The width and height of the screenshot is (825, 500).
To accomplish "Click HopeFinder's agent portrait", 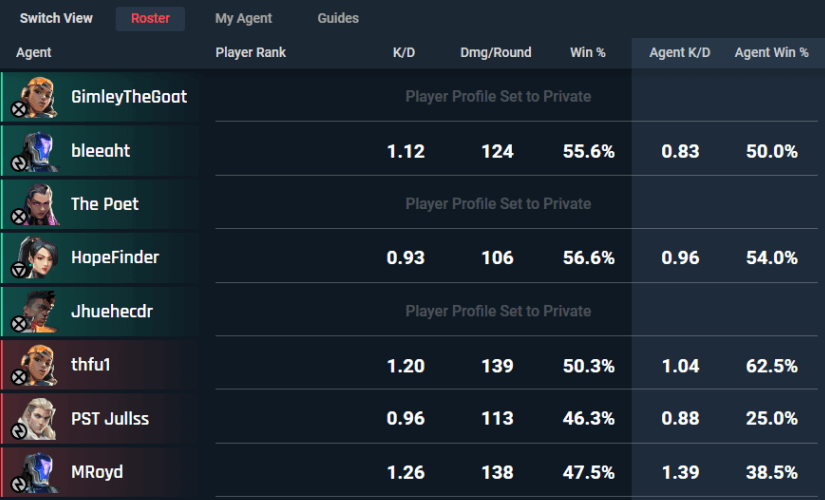I will click(x=40, y=257).
